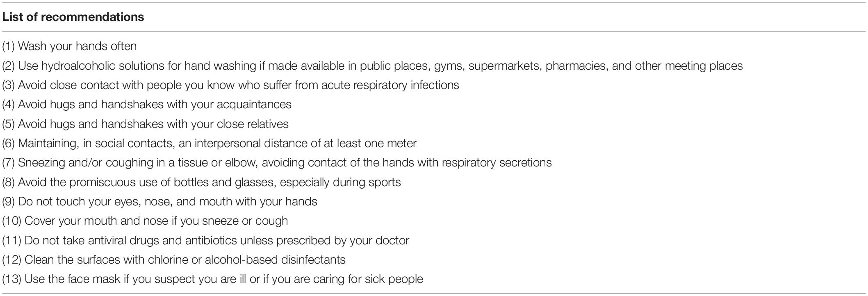The image size is (868, 296).
Task: Select the promiscuous use of bottles recommendation
Action: click(202, 182)
